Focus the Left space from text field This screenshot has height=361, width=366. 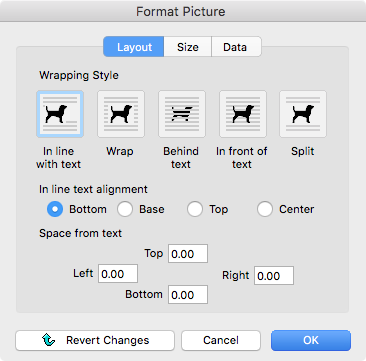pyautogui.click(x=118, y=274)
